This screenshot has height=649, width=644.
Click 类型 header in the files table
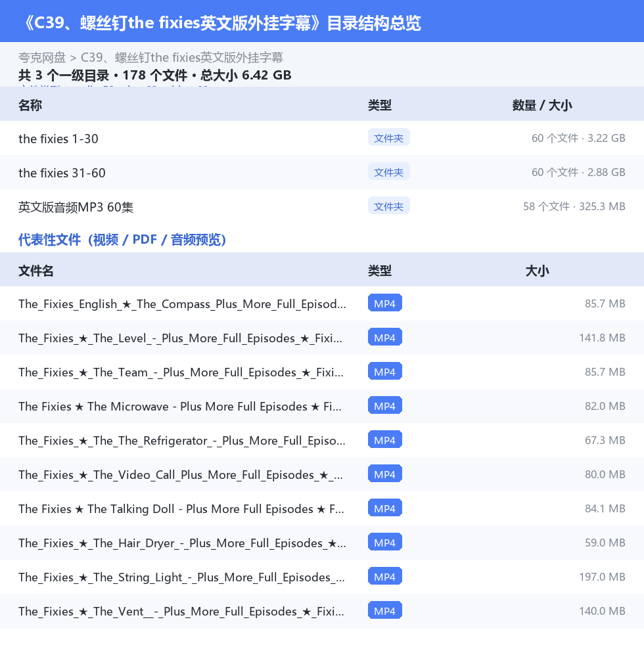point(379,271)
